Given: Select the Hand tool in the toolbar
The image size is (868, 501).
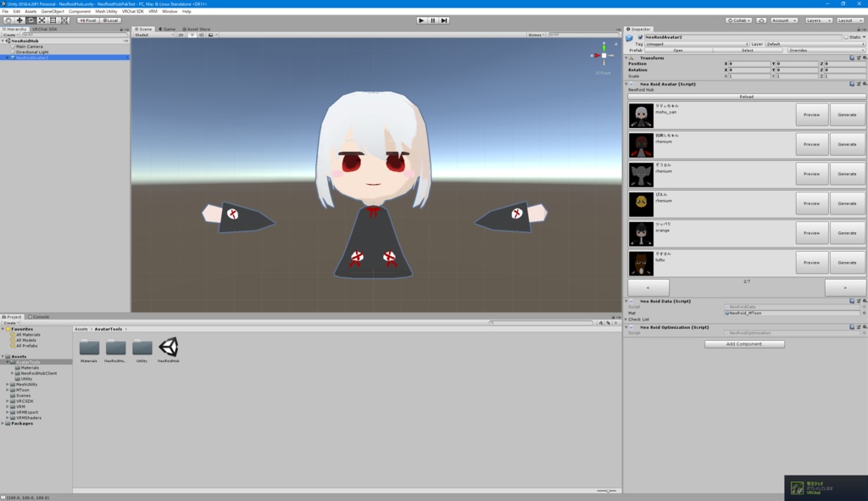Looking at the screenshot, I should pos(8,19).
